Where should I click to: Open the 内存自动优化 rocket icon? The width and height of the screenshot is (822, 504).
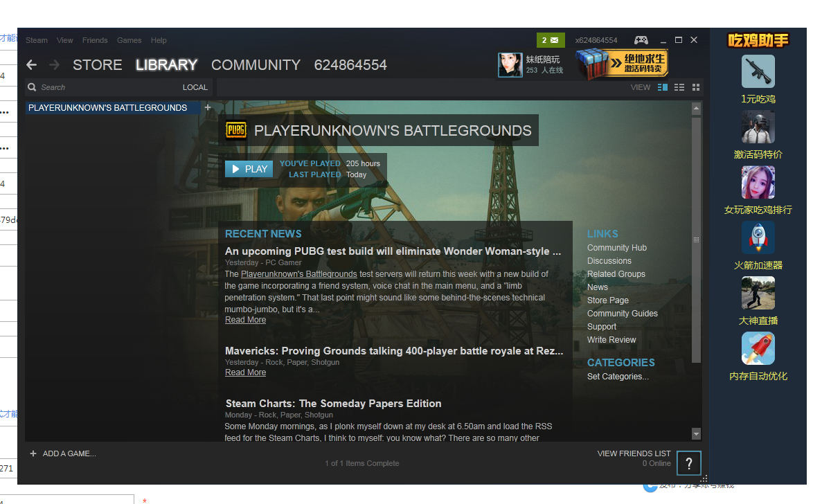758,348
